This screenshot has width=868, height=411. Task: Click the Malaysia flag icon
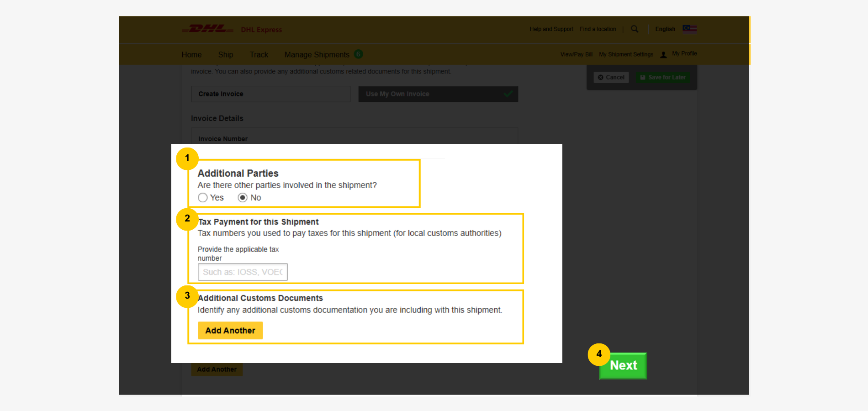click(689, 29)
